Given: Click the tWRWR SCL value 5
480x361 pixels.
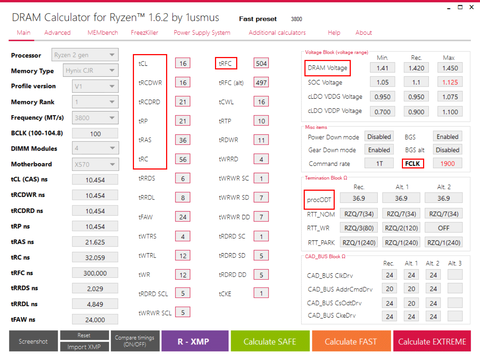Looking at the screenshot, I should click(183, 312).
